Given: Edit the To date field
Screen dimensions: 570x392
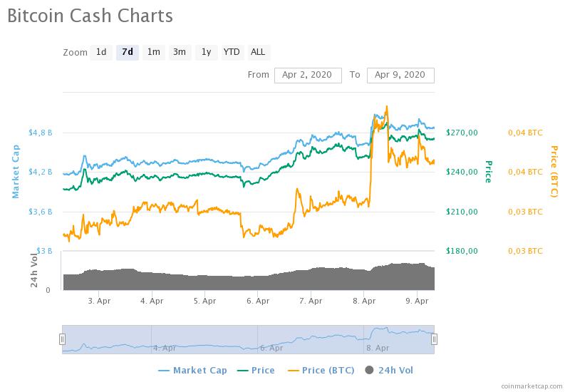Looking at the screenshot, I should coord(400,76).
